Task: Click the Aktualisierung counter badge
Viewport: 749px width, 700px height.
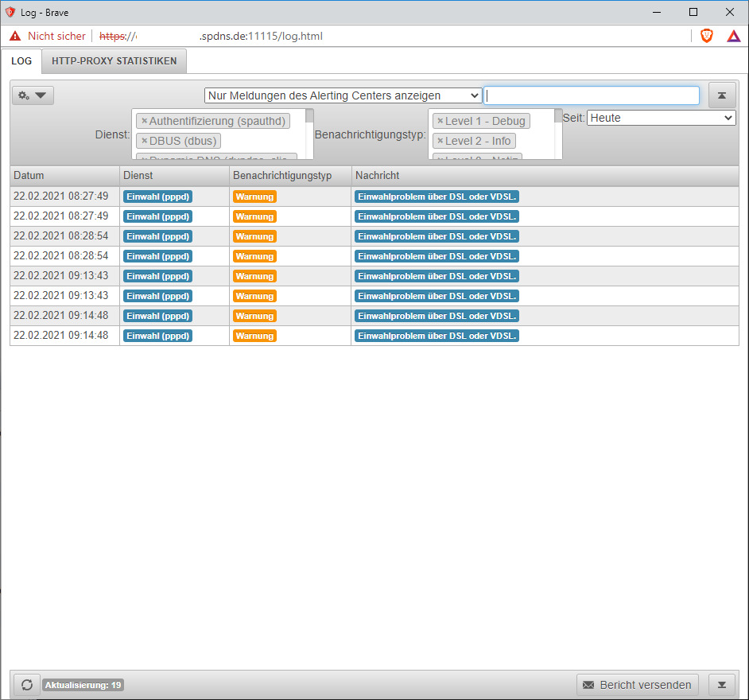Action: click(83, 685)
